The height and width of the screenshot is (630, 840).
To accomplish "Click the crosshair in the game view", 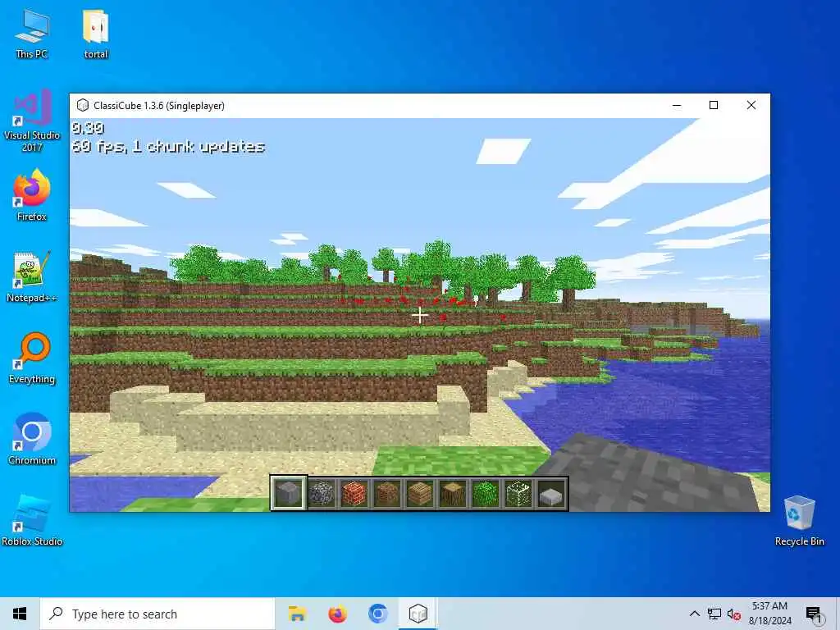I will click(x=419, y=315).
